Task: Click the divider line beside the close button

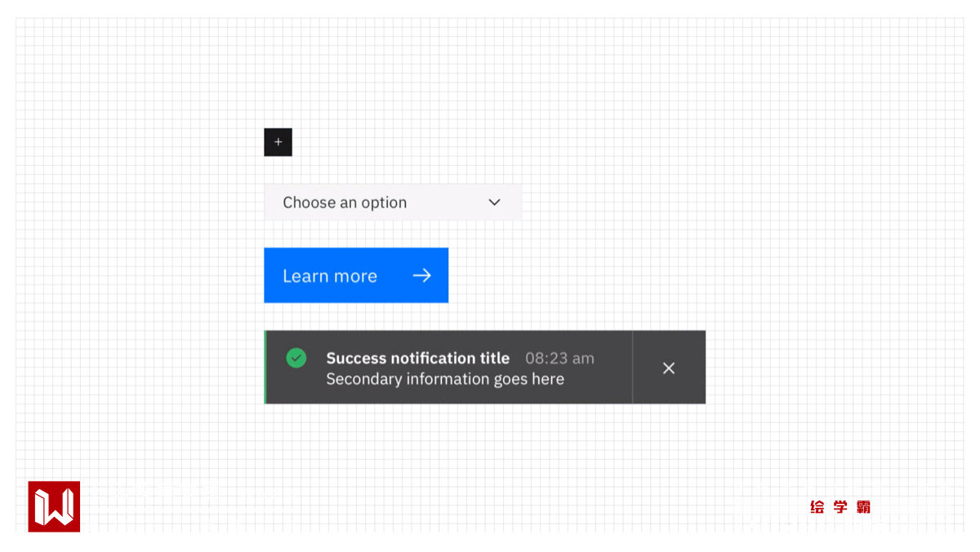Action: tap(633, 367)
